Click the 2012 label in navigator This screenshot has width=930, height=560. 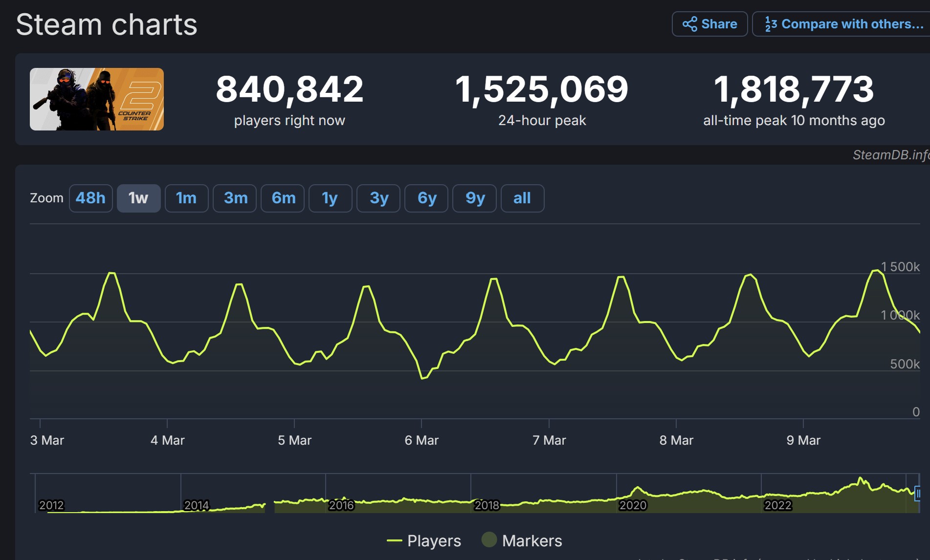click(x=51, y=505)
